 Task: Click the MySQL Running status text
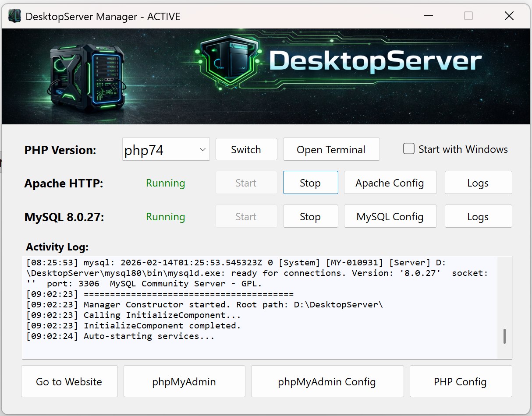point(166,217)
